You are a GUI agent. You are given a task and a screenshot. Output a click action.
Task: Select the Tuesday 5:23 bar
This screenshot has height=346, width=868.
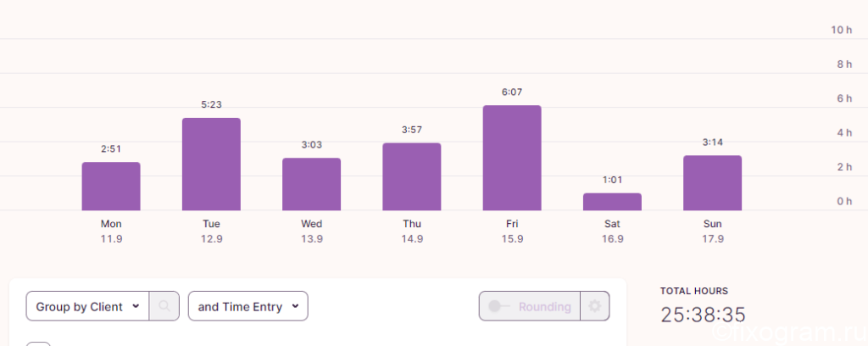tap(211, 165)
